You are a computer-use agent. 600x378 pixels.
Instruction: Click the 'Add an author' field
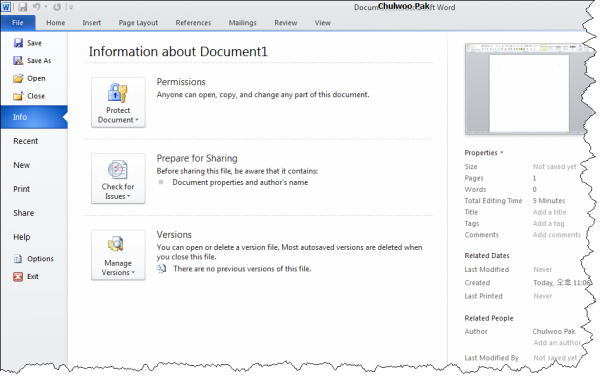[557, 343]
